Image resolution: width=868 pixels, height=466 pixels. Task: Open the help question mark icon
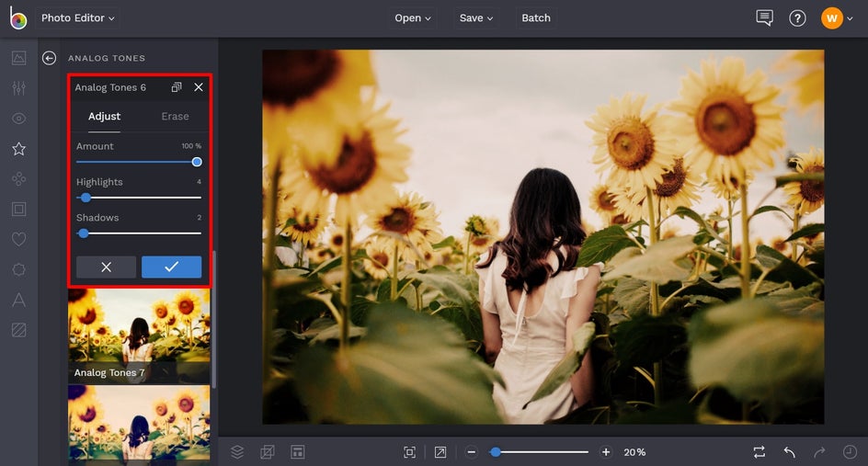(x=797, y=18)
